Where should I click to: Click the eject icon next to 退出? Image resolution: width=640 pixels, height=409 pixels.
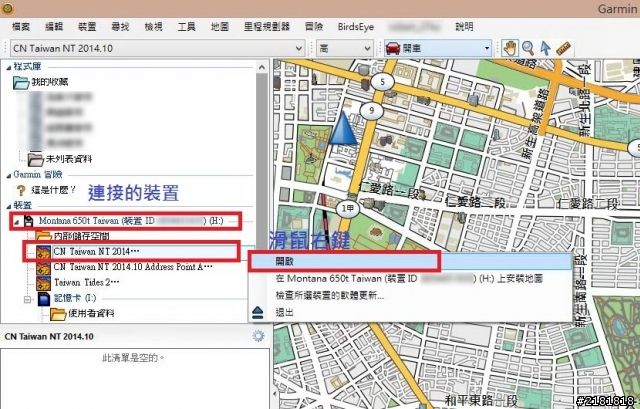pos(258,312)
